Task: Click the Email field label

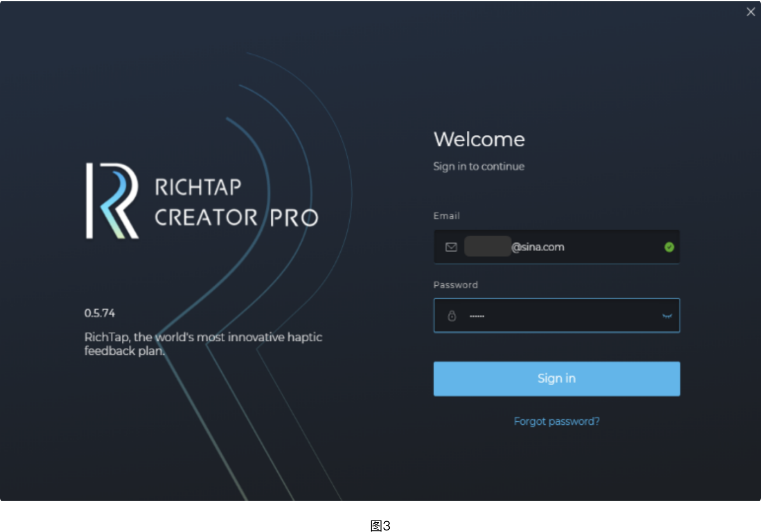Action: [x=446, y=216]
